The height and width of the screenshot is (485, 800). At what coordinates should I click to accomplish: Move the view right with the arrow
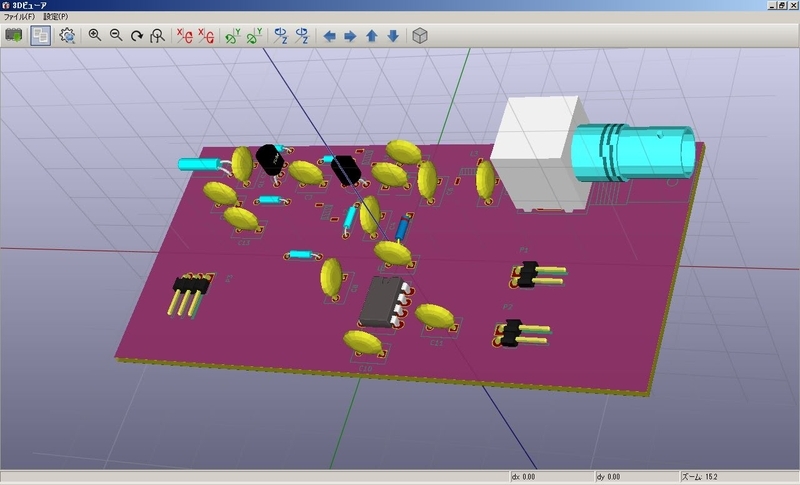(350, 36)
